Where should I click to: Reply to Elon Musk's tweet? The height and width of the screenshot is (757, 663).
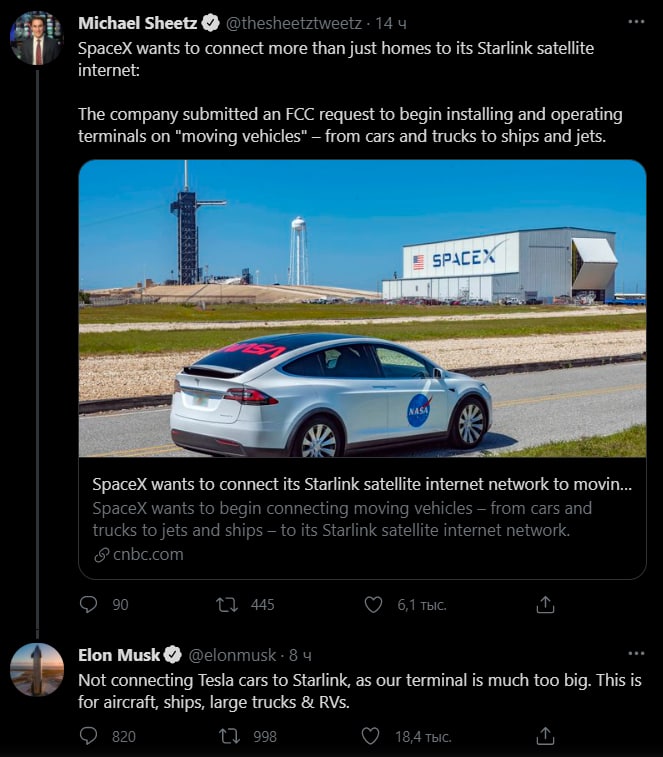point(89,736)
